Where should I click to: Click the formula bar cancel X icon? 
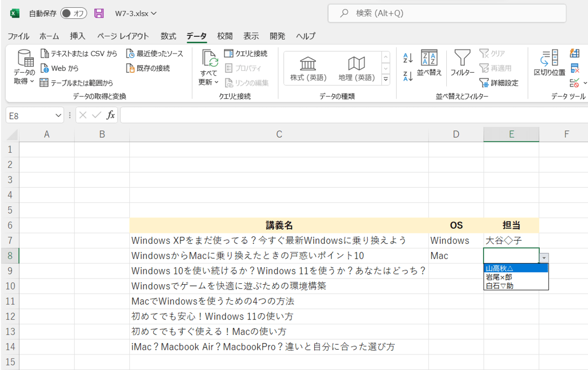tap(83, 115)
